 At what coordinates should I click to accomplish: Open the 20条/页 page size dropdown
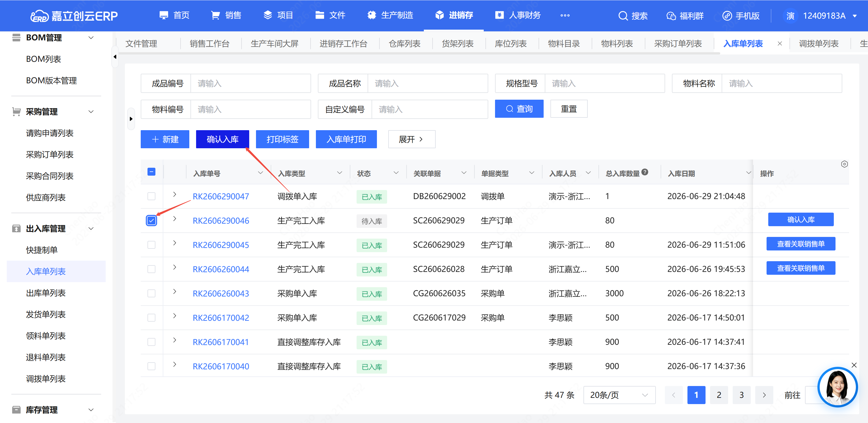click(x=619, y=395)
